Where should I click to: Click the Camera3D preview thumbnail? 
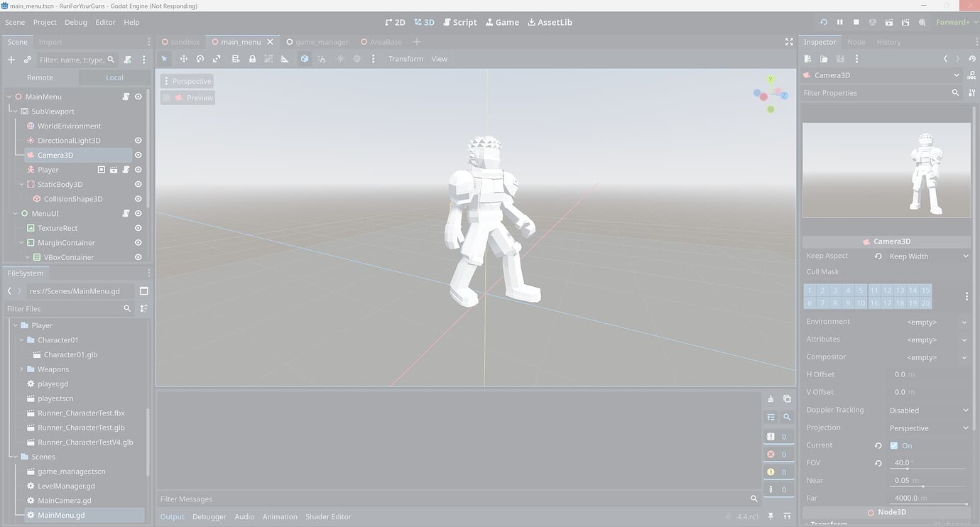(886, 170)
